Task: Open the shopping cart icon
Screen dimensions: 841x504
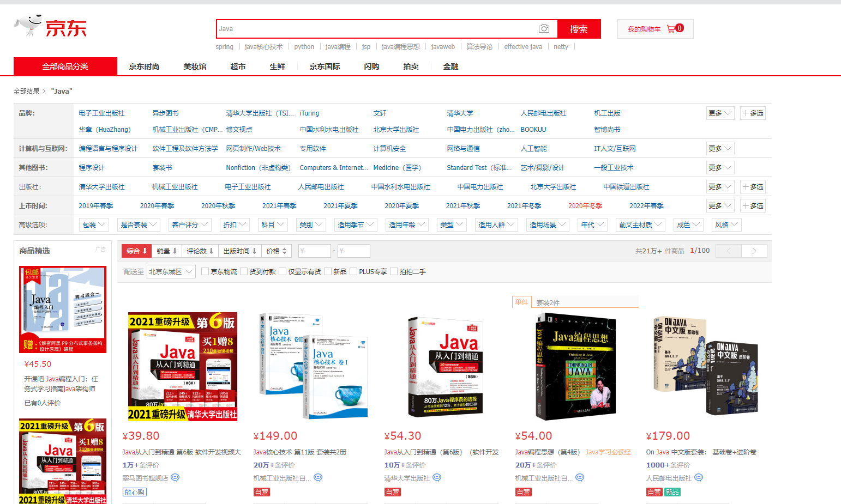Action: click(671, 29)
